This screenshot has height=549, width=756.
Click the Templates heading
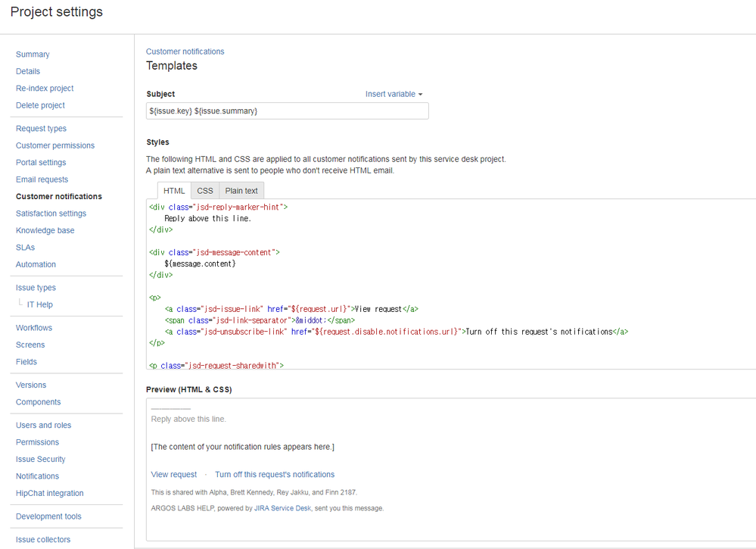click(x=172, y=66)
